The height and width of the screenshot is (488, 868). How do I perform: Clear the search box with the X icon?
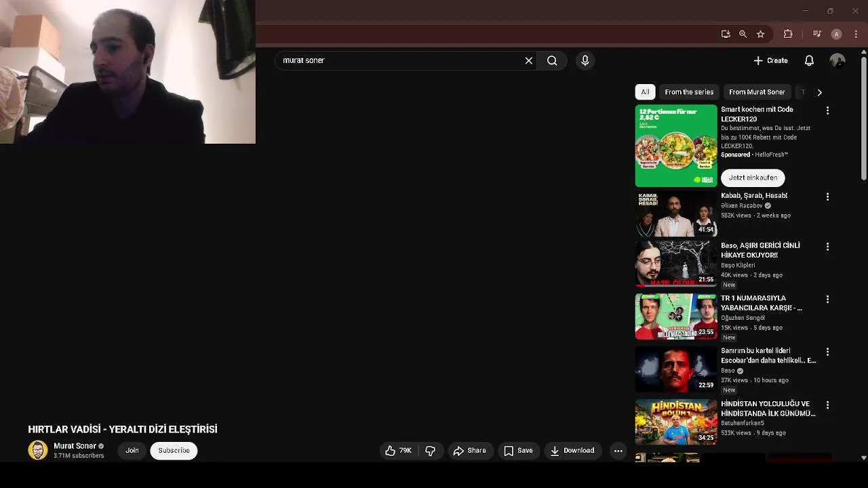coord(529,60)
